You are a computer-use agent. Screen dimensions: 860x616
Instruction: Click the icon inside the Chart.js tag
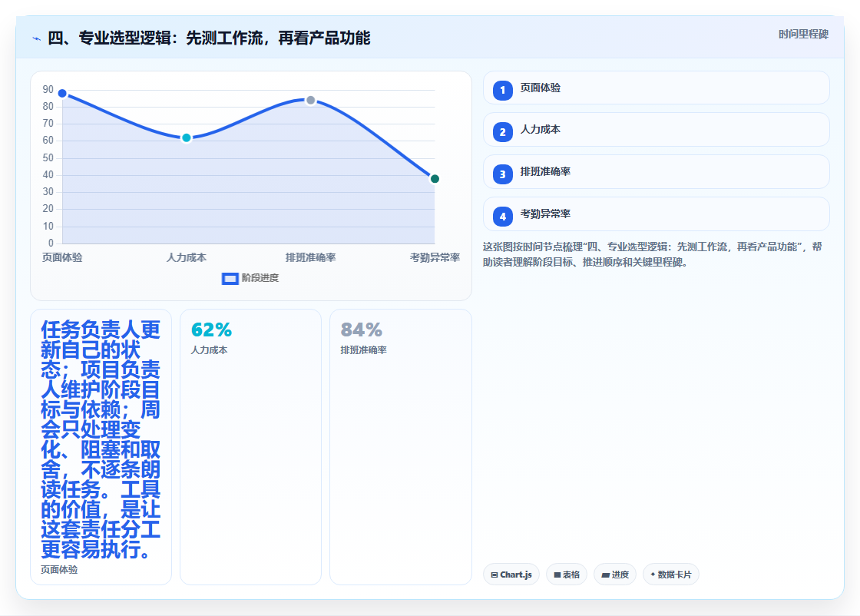coord(495,575)
